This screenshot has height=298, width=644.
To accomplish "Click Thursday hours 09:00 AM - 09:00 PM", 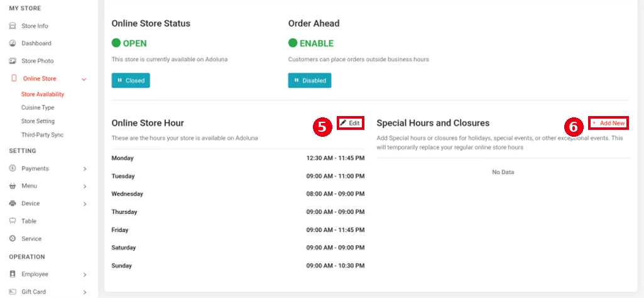I will [335, 212].
